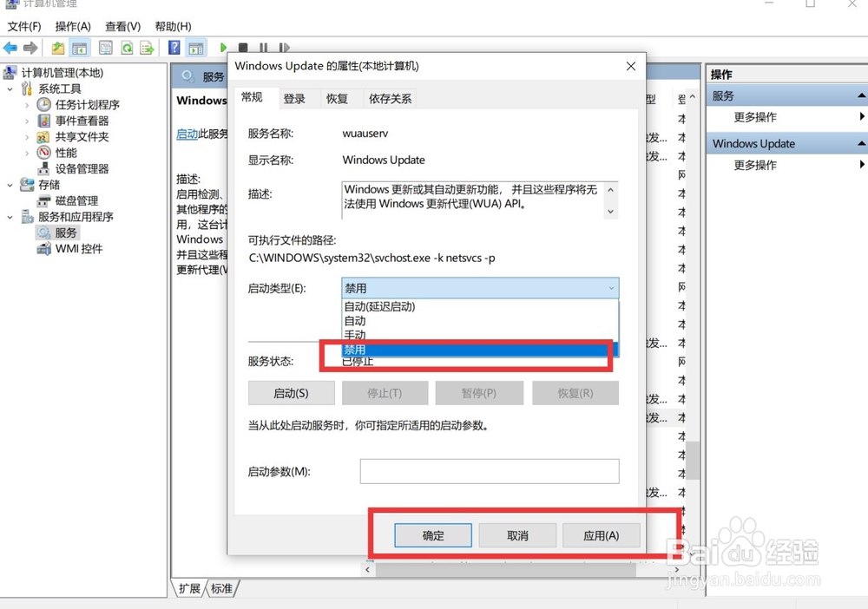Viewport: 868px width, 609px height.
Task: Select 设备管理器 in the tree
Action: click(x=82, y=168)
